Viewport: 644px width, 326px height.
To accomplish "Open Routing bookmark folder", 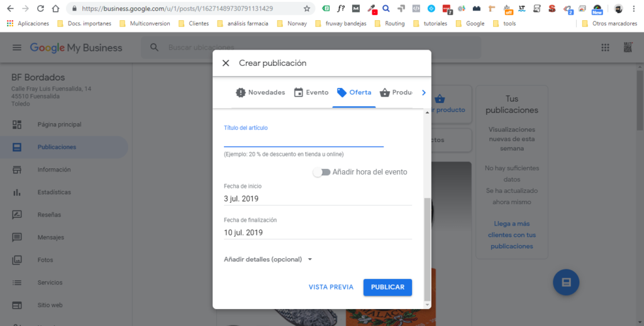I will (x=390, y=24).
